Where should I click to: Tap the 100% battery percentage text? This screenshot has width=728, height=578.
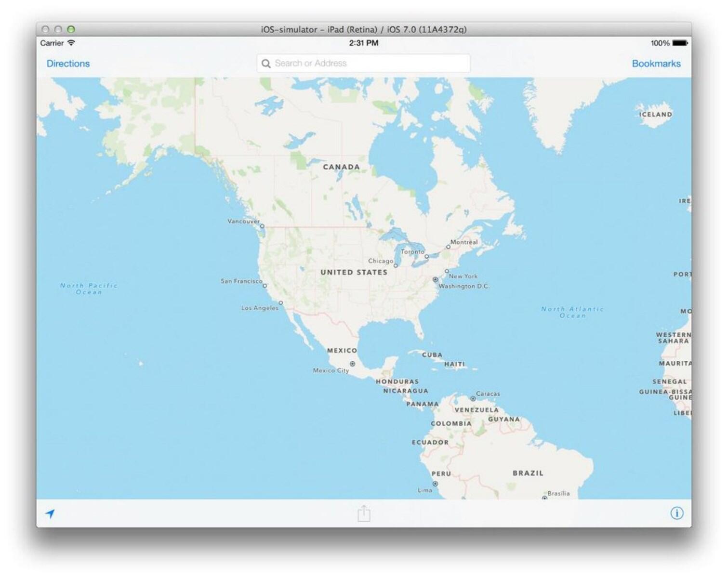[x=660, y=43]
